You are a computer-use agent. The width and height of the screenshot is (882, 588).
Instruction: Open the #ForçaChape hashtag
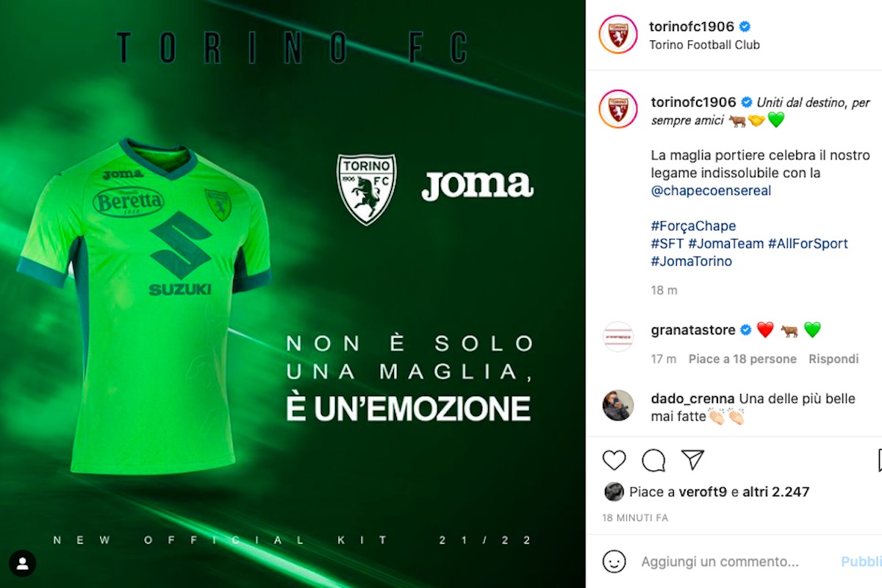(693, 226)
